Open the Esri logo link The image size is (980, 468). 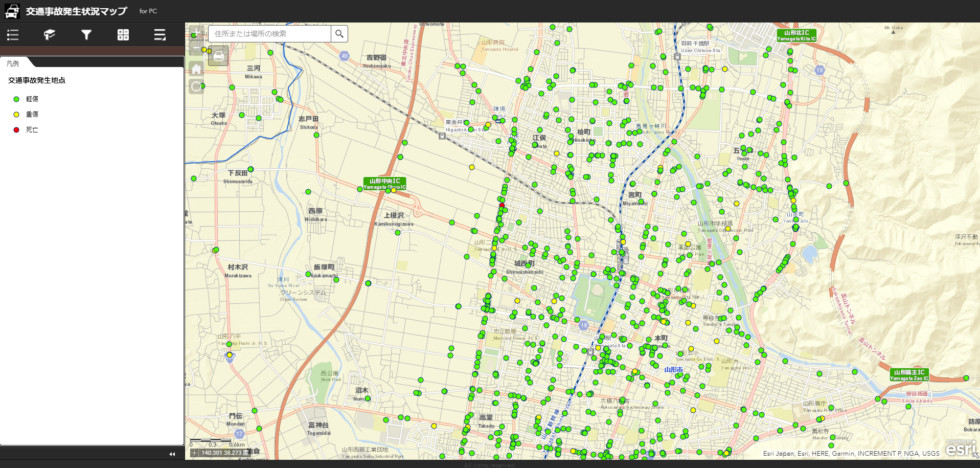click(960, 449)
